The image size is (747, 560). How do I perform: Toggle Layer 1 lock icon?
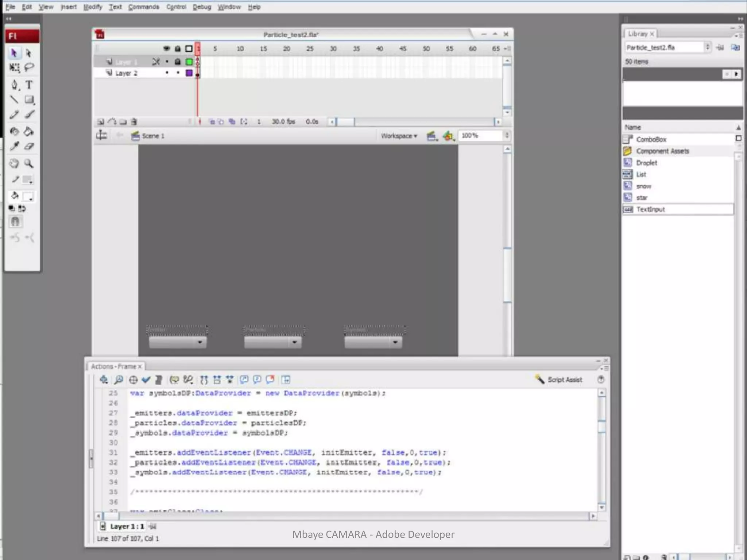click(178, 62)
